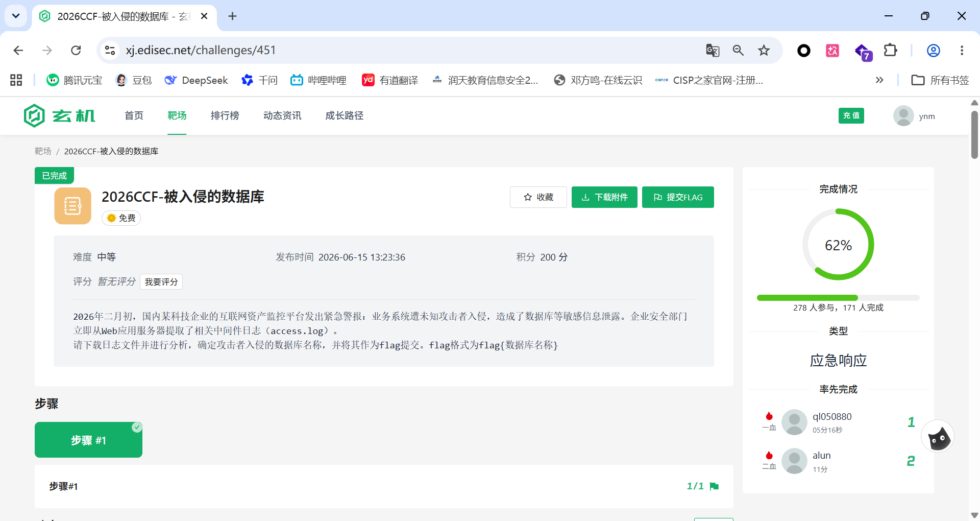
Task: Open the 邓方鸣-在线云识 bookmark
Action: 598,80
